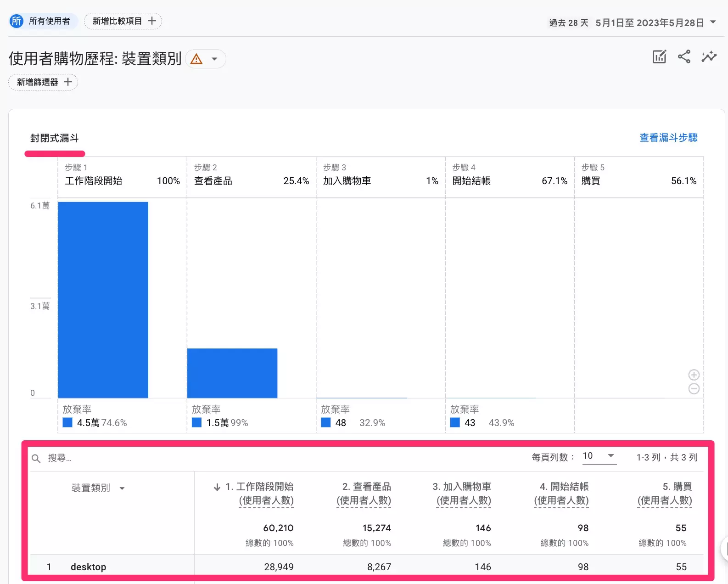This screenshot has width=728, height=584.
Task: Click the plus icon in 新增比較項目
Action: click(152, 21)
